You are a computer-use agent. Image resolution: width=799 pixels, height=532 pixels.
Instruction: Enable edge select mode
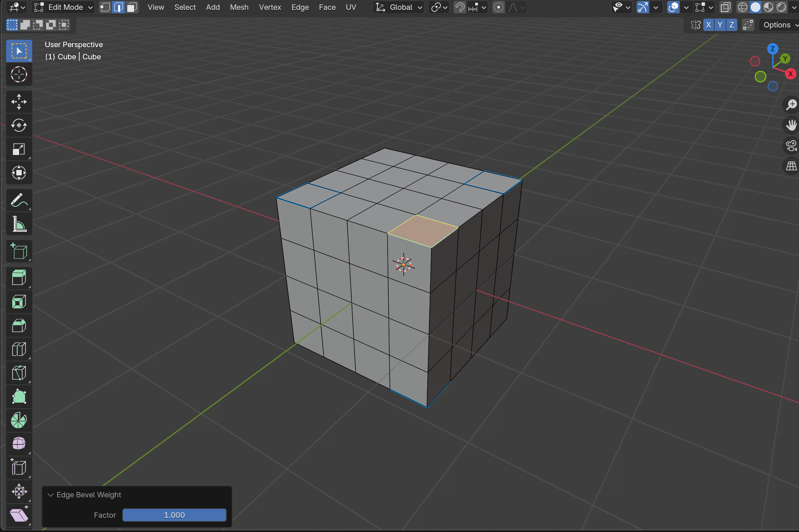[118, 7]
